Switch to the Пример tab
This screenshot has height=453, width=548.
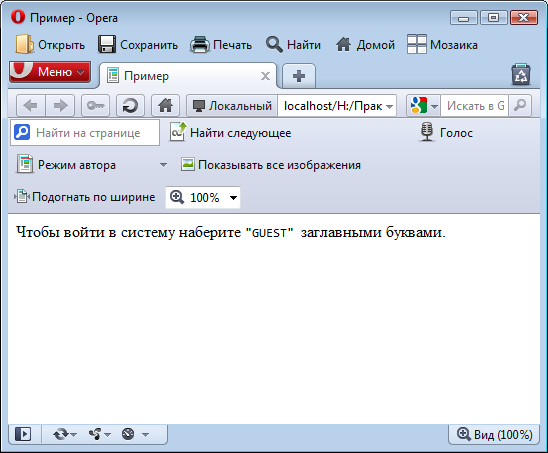pyautogui.click(x=188, y=76)
